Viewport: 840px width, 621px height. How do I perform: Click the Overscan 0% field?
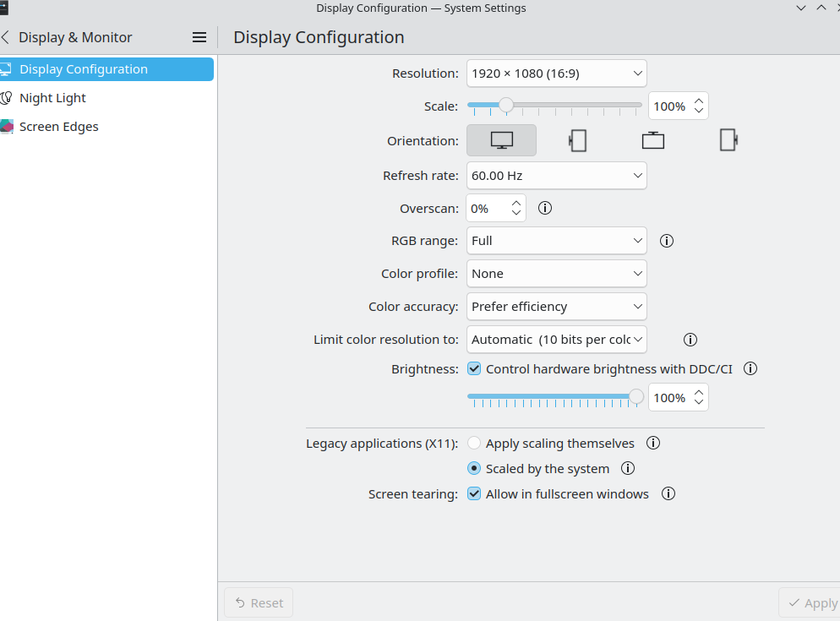488,209
